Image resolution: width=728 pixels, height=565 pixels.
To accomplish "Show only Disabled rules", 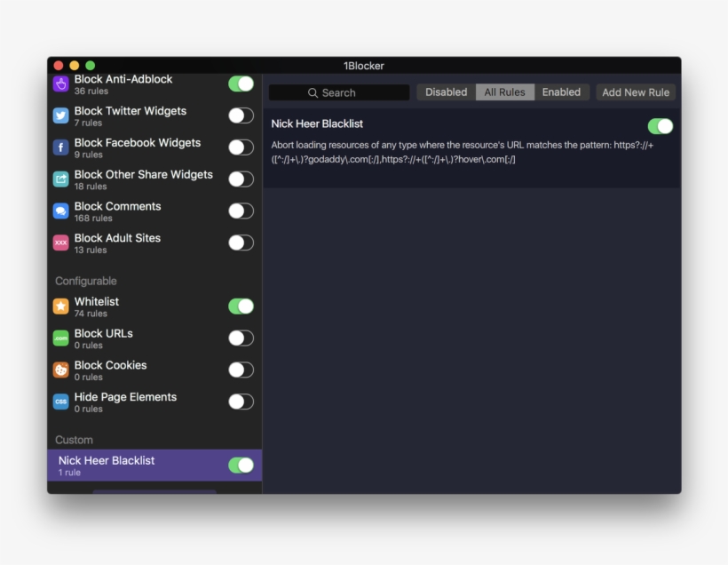I will (x=447, y=92).
